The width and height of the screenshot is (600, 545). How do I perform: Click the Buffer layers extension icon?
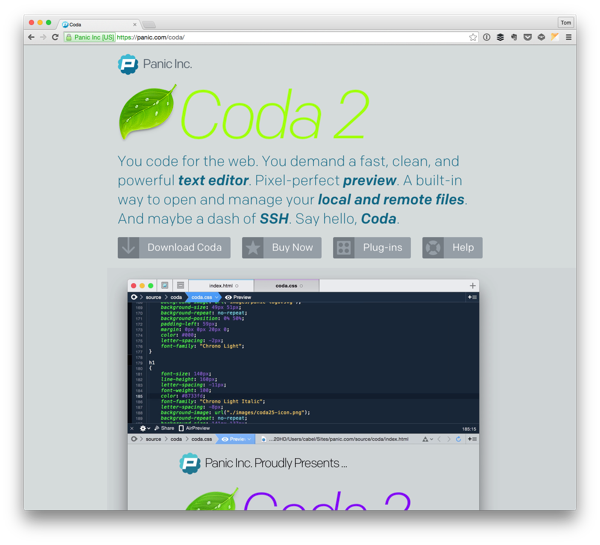tap(500, 37)
